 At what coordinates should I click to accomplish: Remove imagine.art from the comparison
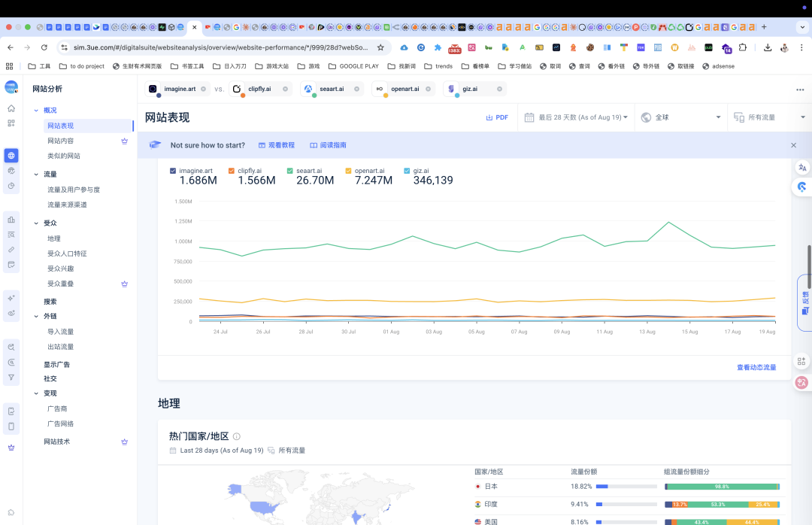[x=204, y=90]
